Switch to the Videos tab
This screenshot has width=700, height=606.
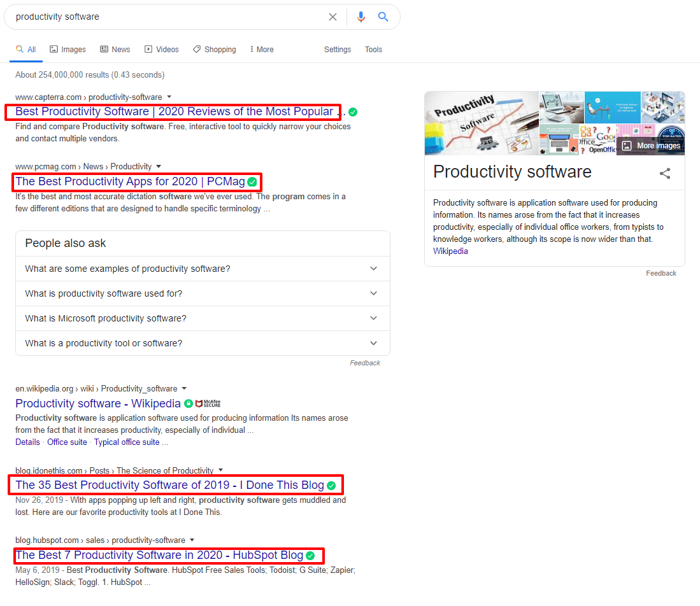pos(162,50)
